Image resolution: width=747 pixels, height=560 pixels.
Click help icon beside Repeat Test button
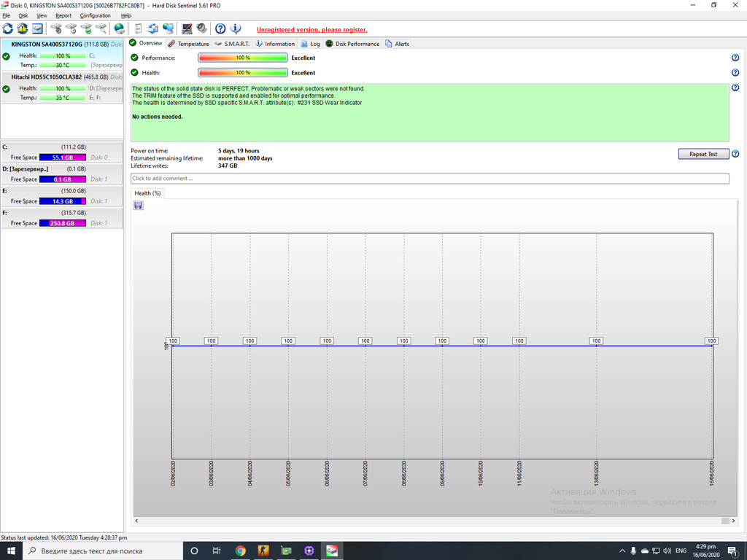click(735, 154)
